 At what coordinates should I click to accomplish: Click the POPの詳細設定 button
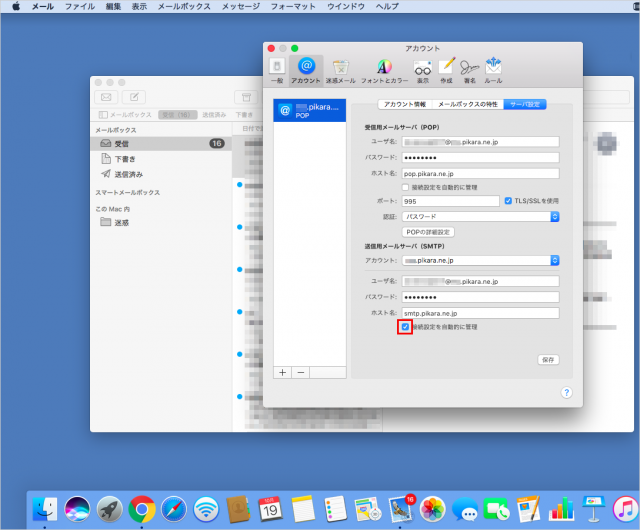click(428, 232)
